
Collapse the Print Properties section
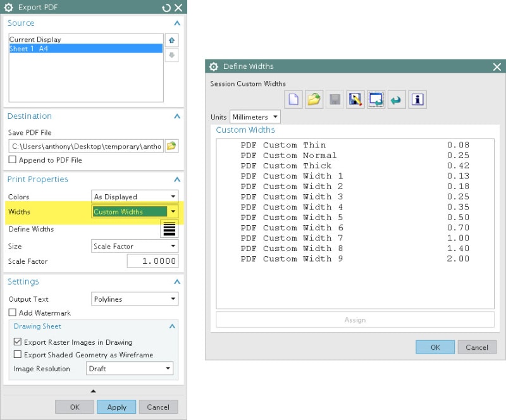[x=177, y=180]
